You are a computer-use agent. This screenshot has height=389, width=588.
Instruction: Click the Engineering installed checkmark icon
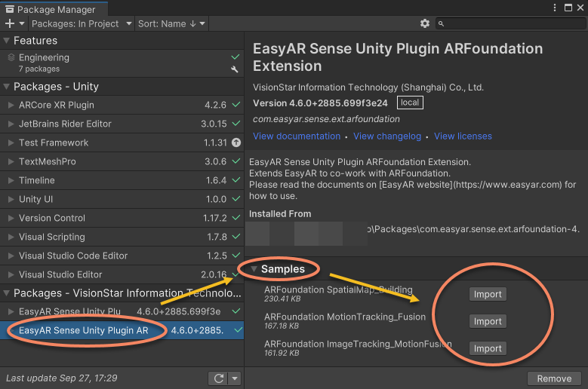(x=236, y=57)
